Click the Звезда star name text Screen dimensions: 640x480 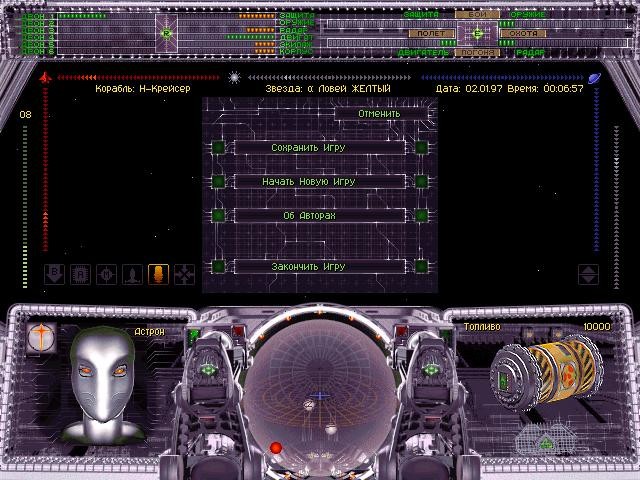(x=328, y=89)
